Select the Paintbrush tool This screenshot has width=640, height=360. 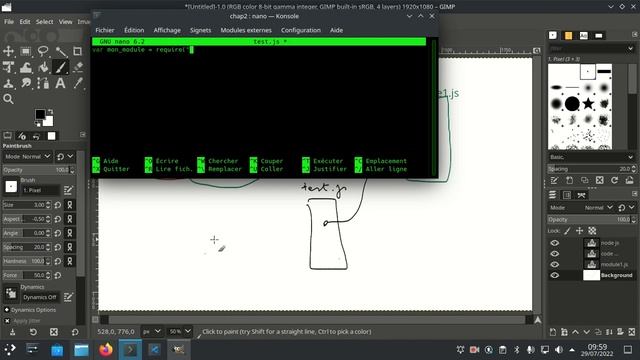click(x=60, y=67)
